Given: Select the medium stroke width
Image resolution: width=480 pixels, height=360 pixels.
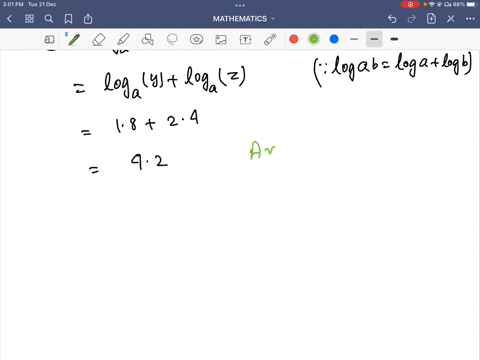Looking at the screenshot, I should [x=374, y=39].
